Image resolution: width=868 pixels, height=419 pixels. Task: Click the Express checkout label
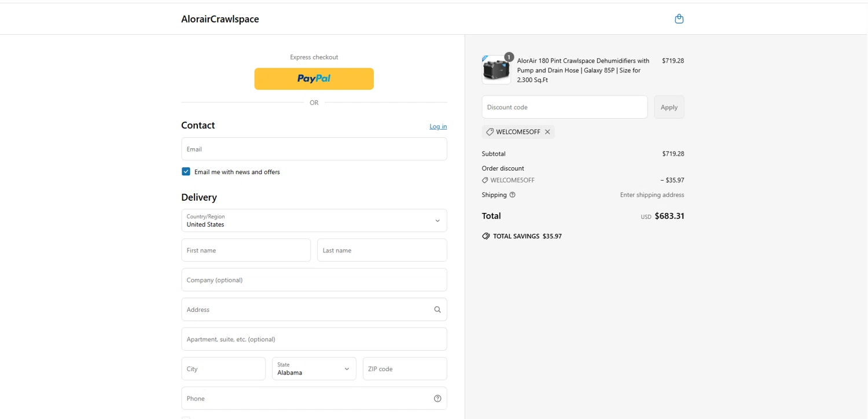[x=314, y=57]
